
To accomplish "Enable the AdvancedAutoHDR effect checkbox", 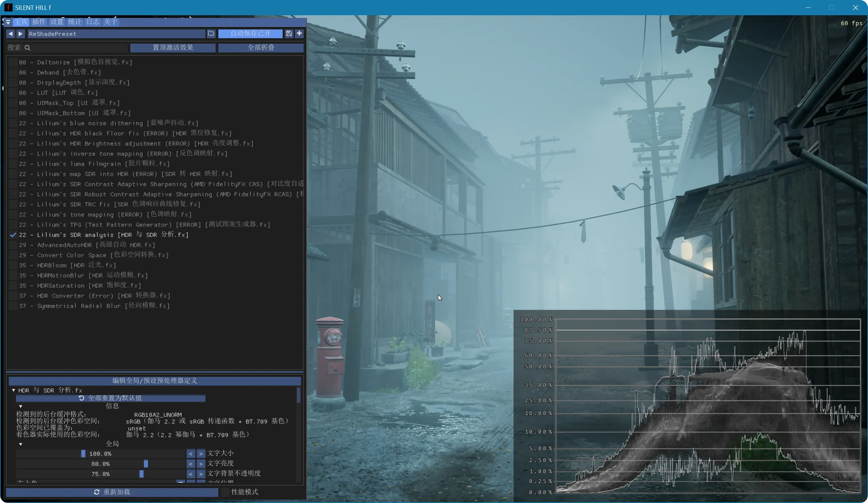I will click(13, 245).
